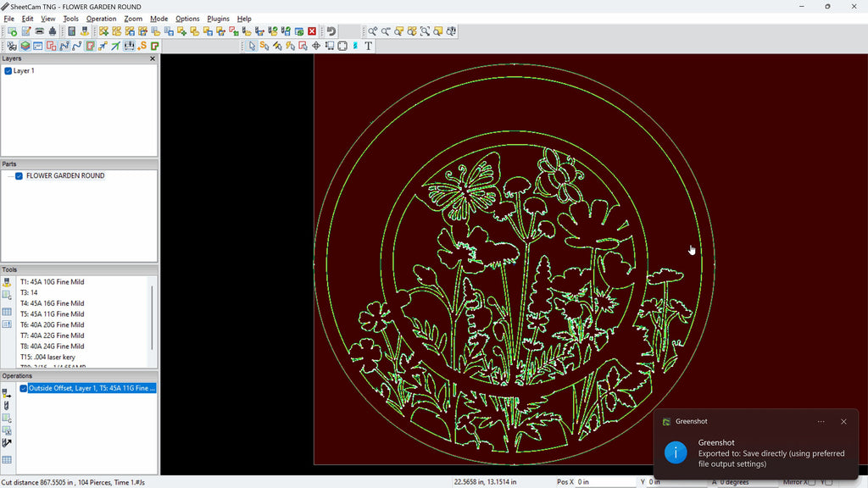This screenshot has width=868, height=488.
Task: Click the Cut distance status bar text
Action: (x=73, y=482)
